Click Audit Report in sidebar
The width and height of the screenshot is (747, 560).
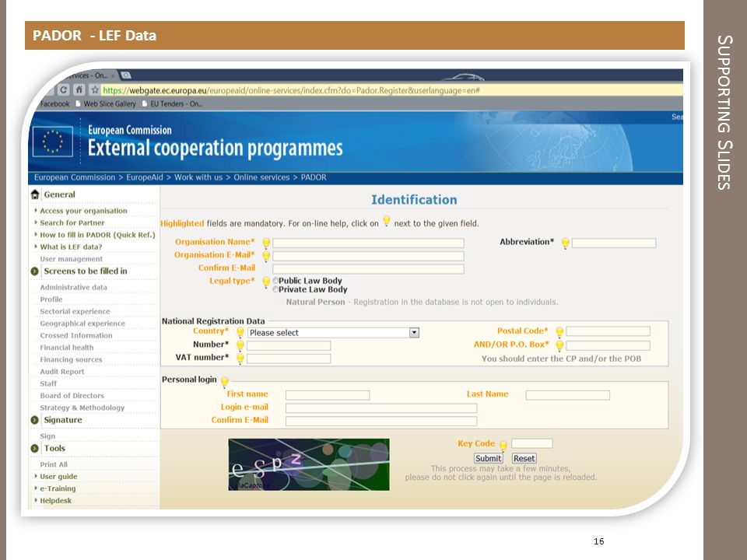click(x=62, y=372)
